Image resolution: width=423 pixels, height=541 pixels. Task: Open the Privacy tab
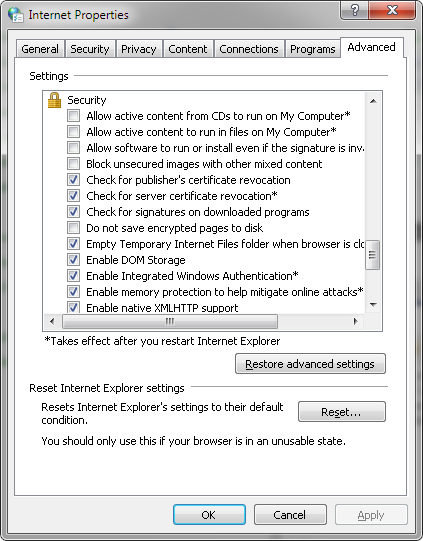139,49
